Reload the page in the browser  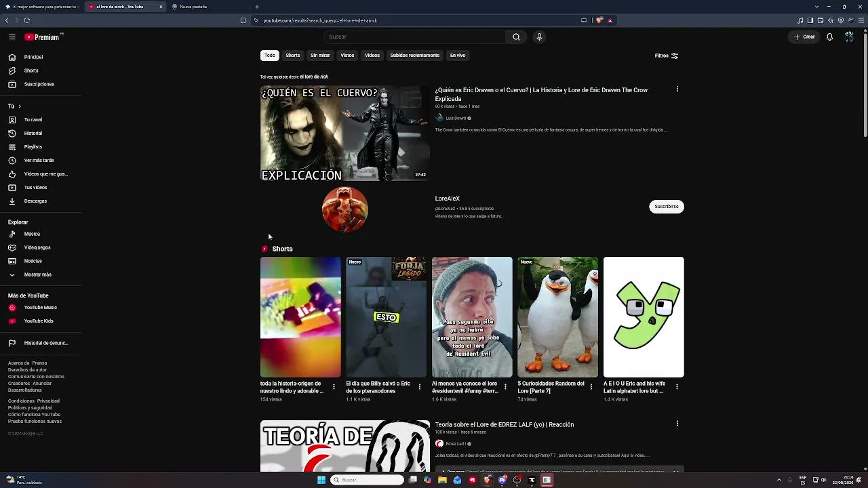point(27,20)
